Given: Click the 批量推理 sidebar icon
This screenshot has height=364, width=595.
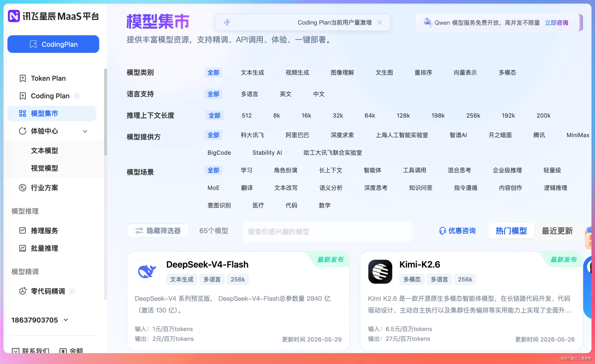Looking at the screenshot, I should pos(23,248).
